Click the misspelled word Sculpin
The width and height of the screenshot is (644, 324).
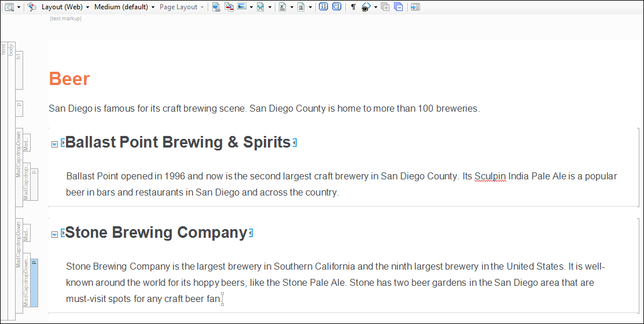point(490,176)
